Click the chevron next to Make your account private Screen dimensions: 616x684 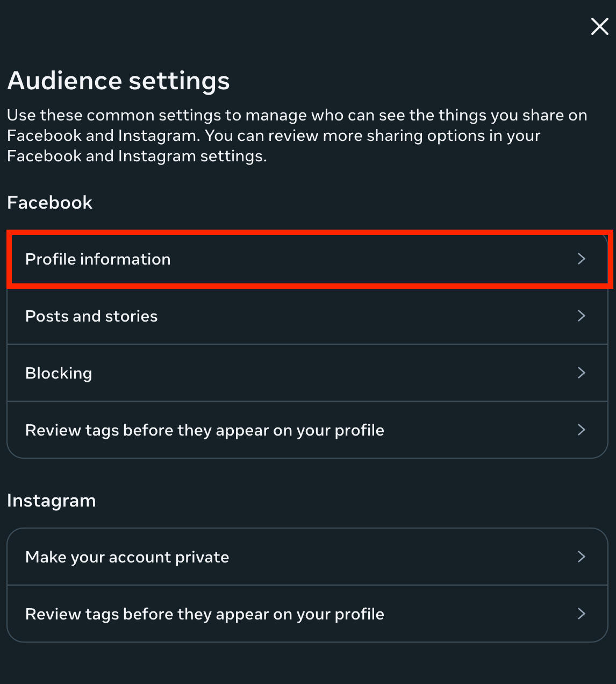click(581, 557)
